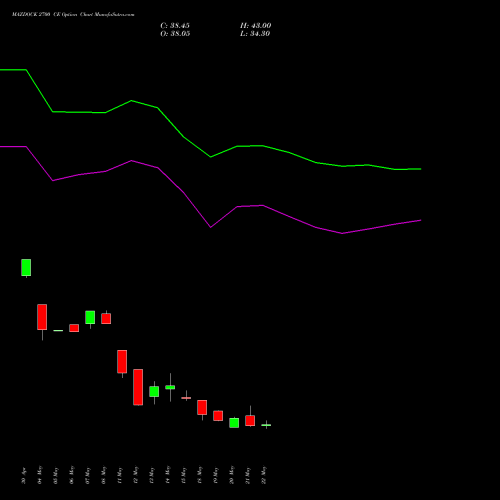Select the red candle above 08 May

coord(106,318)
